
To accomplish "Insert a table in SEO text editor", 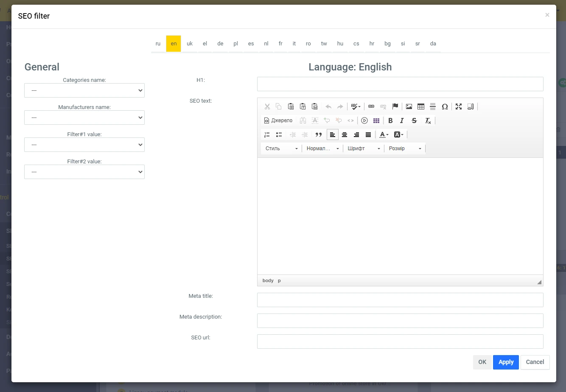I will (x=421, y=106).
